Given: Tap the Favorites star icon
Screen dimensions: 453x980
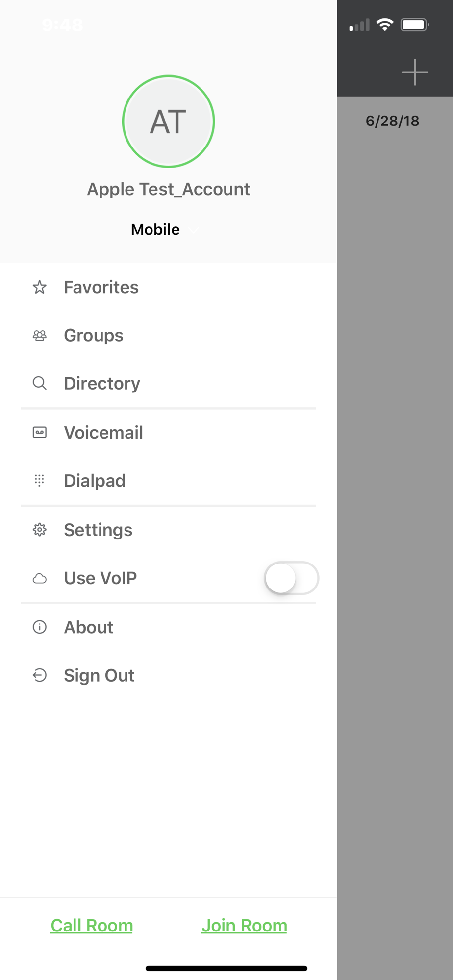Looking at the screenshot, I should (x=40, y=287).
